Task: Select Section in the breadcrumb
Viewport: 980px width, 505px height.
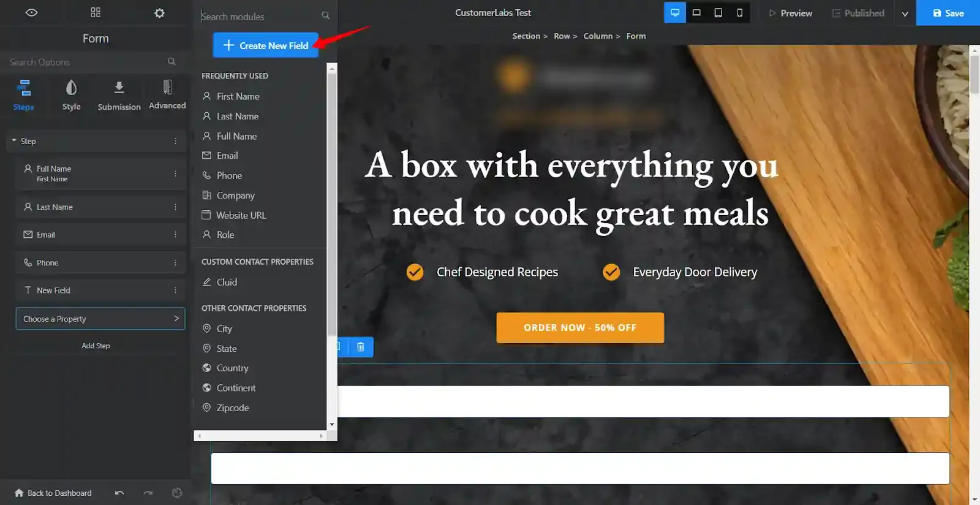Action: 526,36
